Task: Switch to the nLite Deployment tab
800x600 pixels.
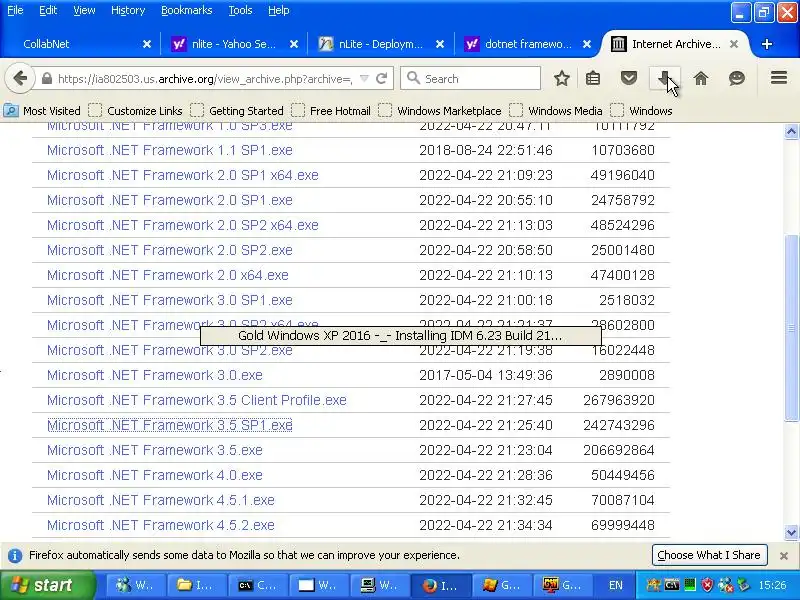Action: pyautogui.click(x=380, y=44)
